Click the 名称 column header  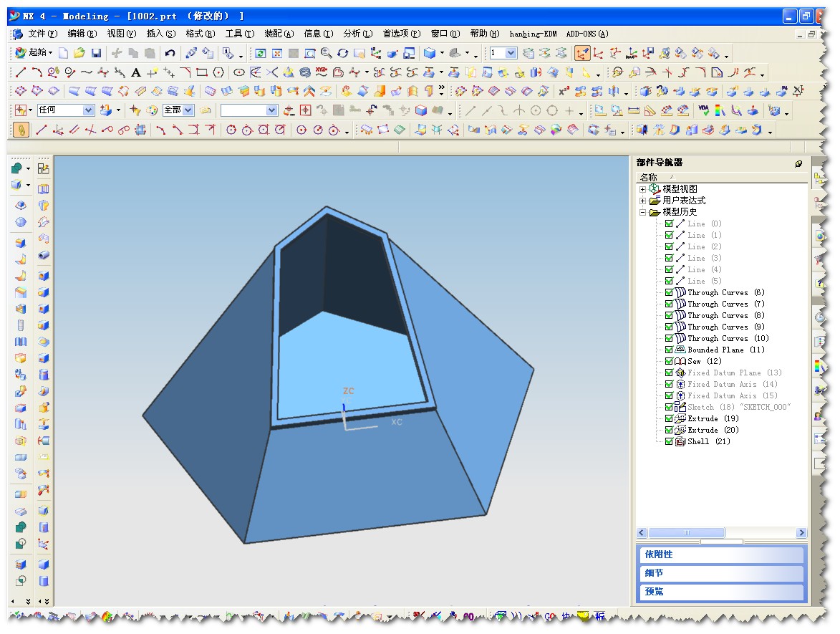(649, 178)
